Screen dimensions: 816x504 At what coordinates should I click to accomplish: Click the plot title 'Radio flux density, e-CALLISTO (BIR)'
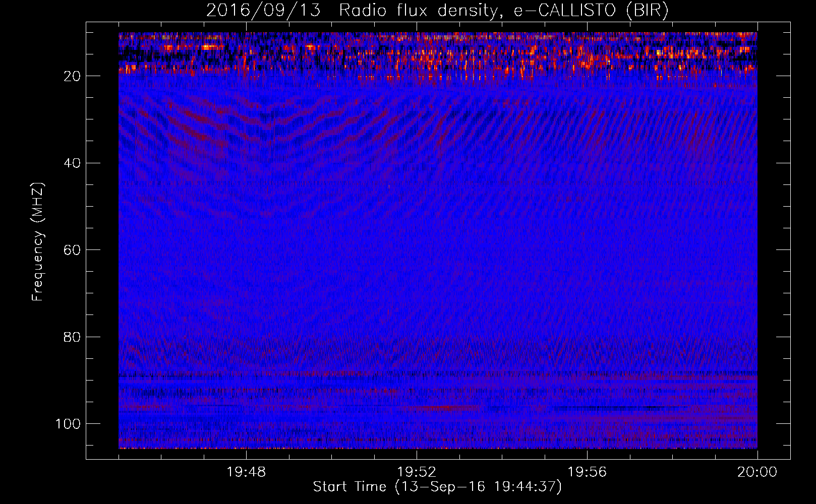(504, 11)
